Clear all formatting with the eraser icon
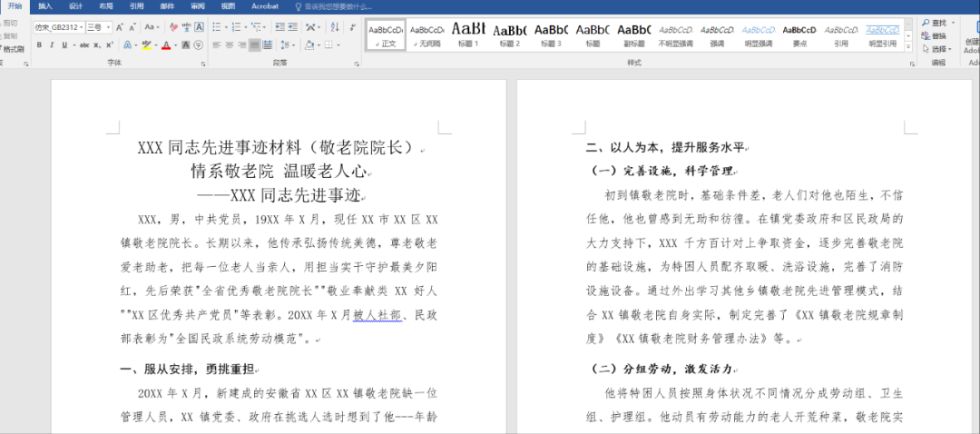The width and height of the screenshot is (980, 434). (173, 27)
